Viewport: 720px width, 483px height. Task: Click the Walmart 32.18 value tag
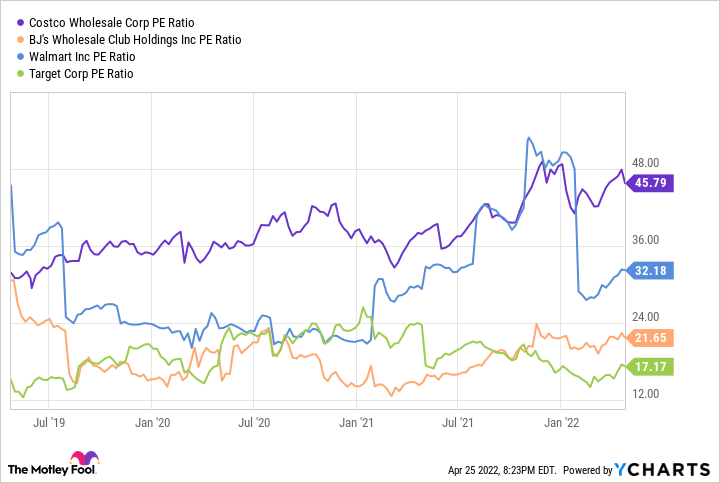(x=655, y=270)
